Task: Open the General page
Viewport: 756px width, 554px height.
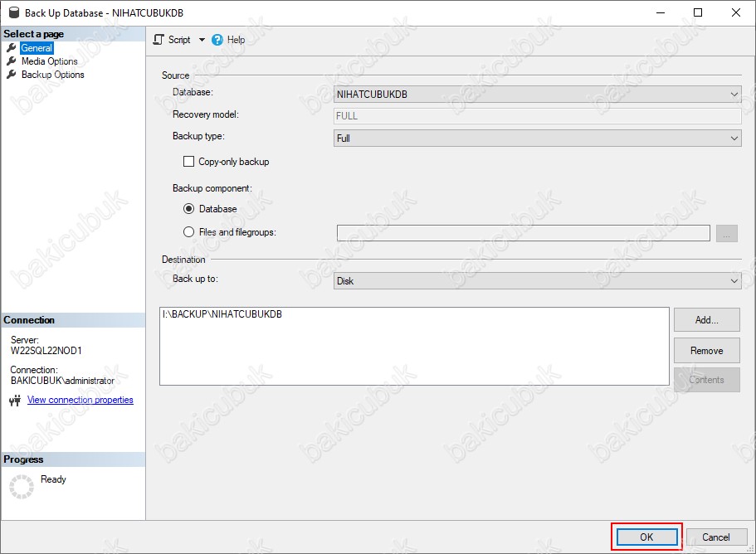Action: point(37,48)
